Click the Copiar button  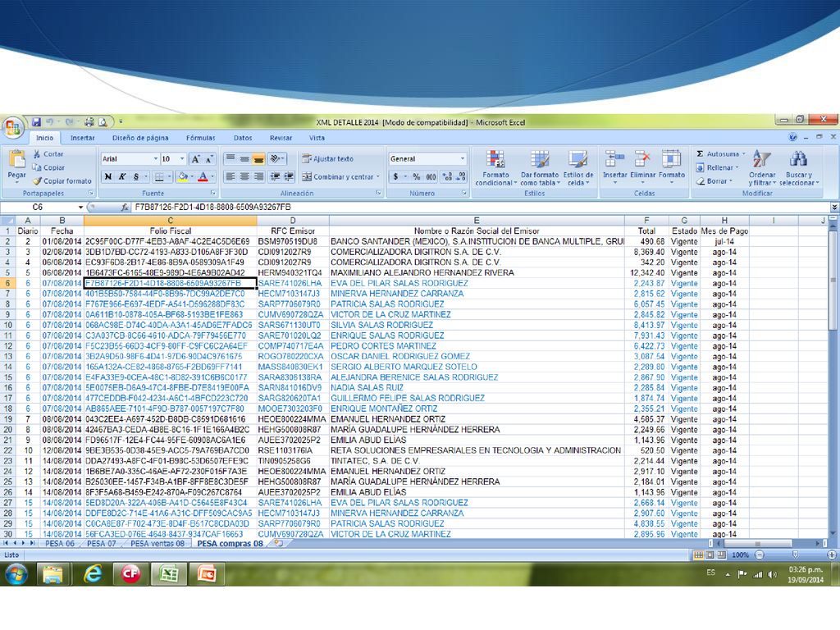(48, 167)
